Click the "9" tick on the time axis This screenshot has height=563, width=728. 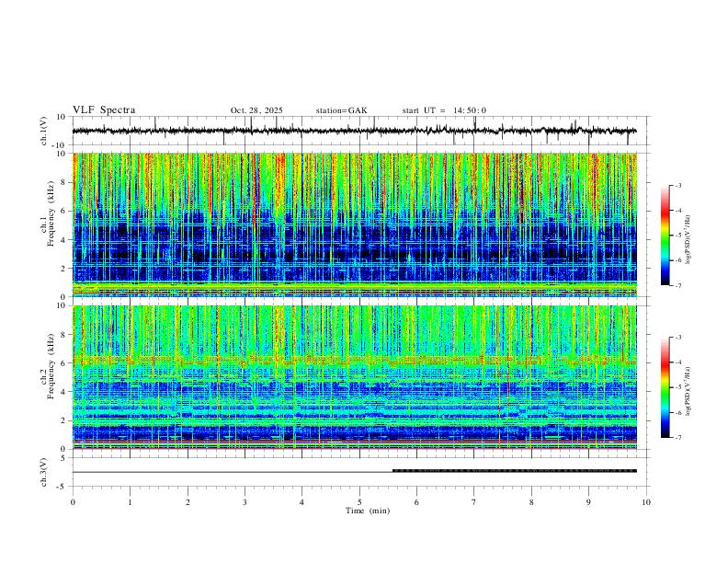click(588, 502)
